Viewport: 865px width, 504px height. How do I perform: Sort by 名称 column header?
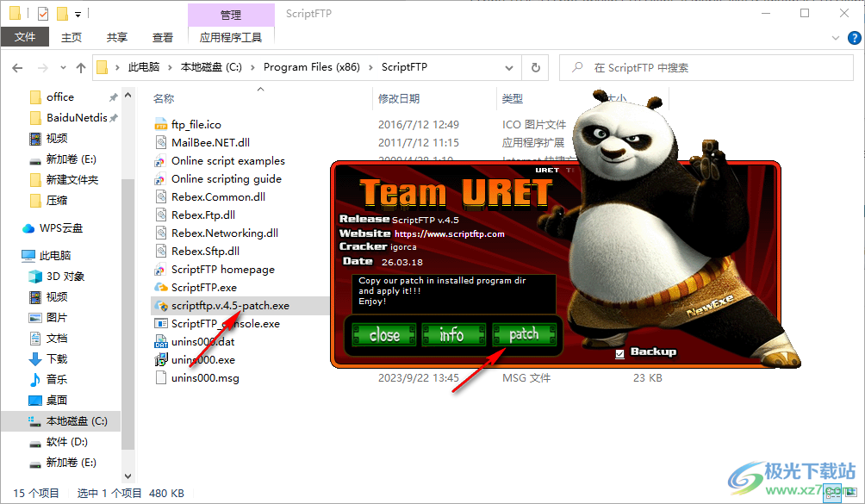(x=164, y=99)
